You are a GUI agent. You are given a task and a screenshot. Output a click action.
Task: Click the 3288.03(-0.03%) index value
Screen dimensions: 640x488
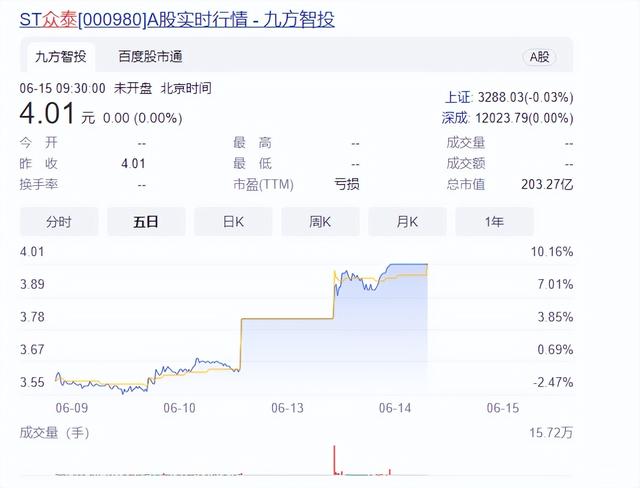pos(526,98)
